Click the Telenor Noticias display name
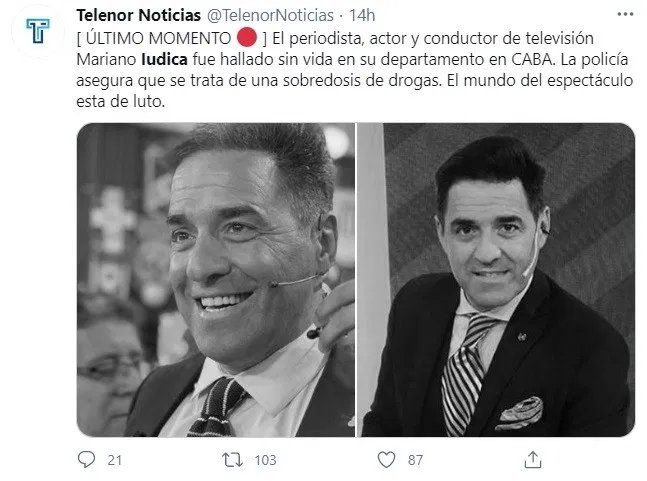Viewport: 647px width, 481px height. pos(139,16)
